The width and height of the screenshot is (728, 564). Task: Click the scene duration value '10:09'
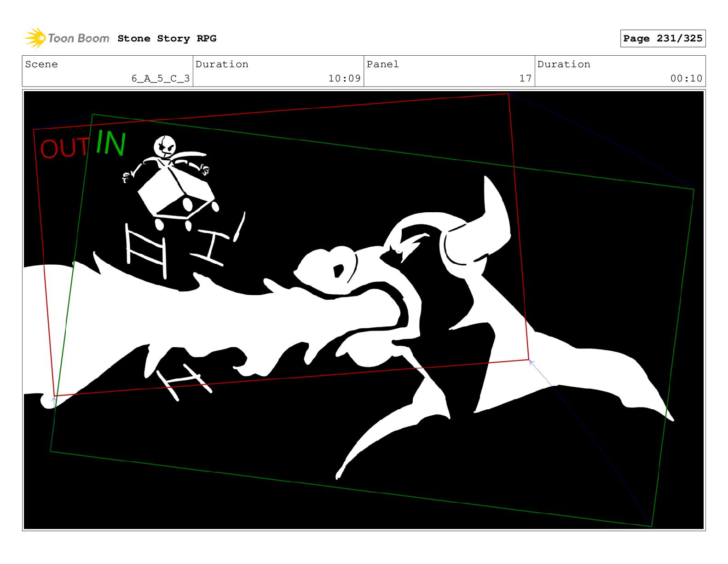344,78
